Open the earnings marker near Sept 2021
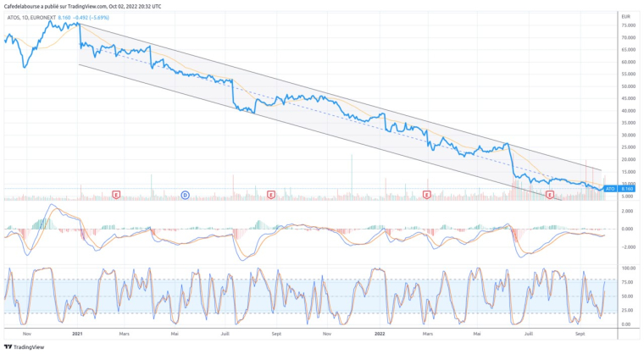644x354 pixels. click(x=271, y=195)
